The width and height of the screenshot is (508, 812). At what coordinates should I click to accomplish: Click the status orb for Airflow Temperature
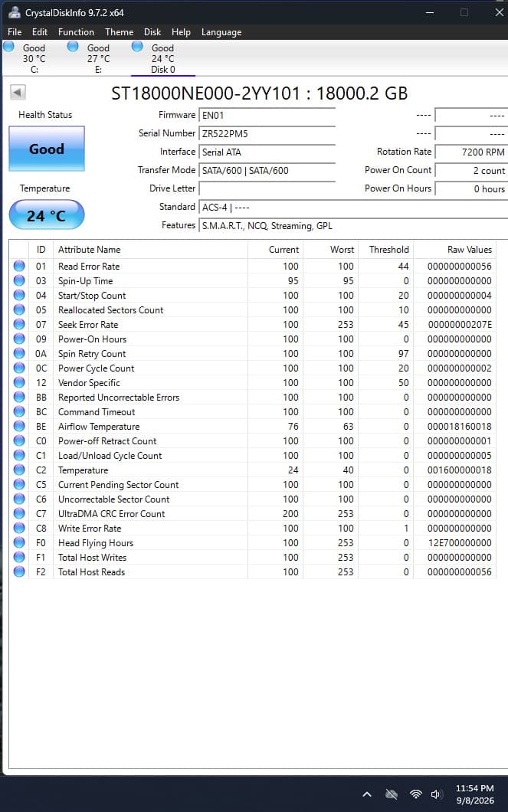tap(19, 426)
